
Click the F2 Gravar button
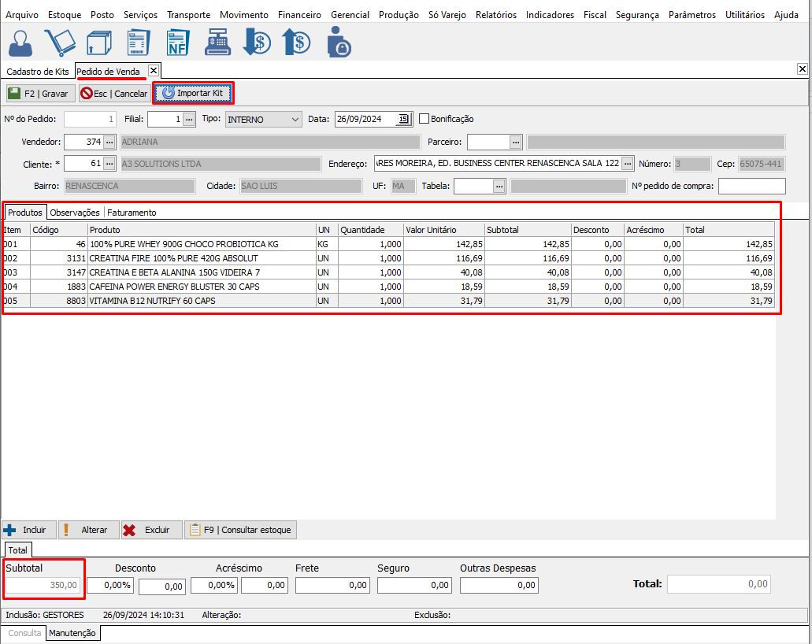coord(39,94)
